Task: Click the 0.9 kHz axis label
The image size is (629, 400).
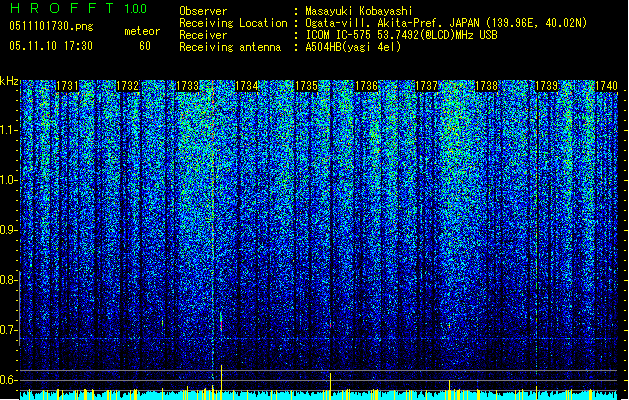Action: (x=9, y=230)
